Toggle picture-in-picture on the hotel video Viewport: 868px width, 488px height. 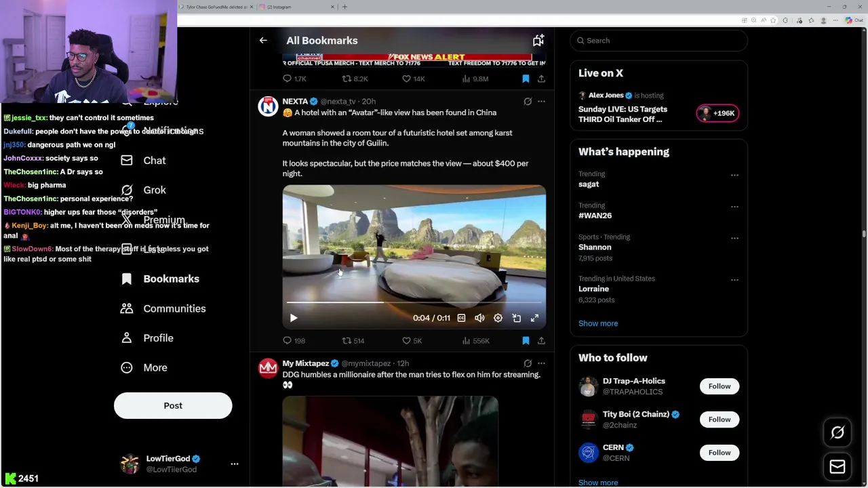[x=516, y=318]
